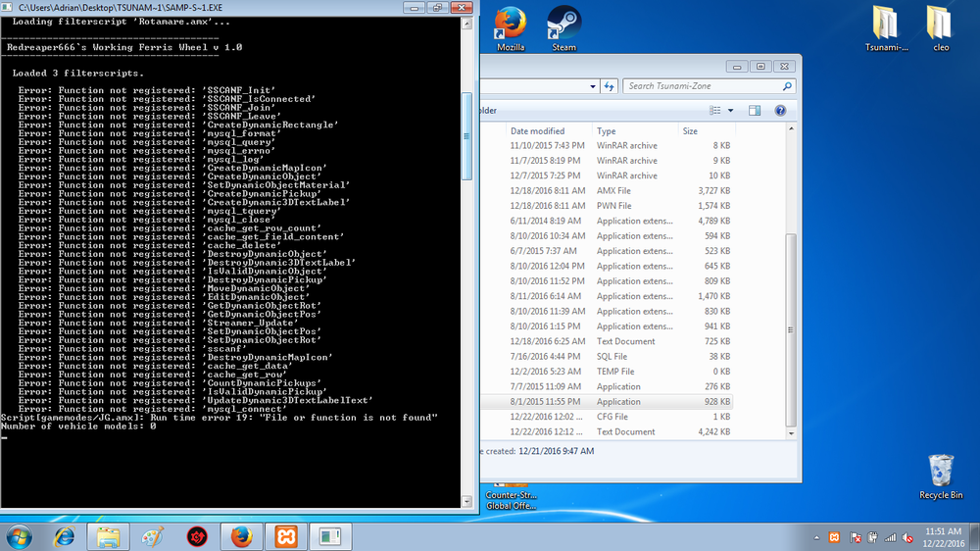The height and width of the screenshot is (551, 980).
Task: Open Windows Explorer from the taskbar
Action: tap(108, 536)
